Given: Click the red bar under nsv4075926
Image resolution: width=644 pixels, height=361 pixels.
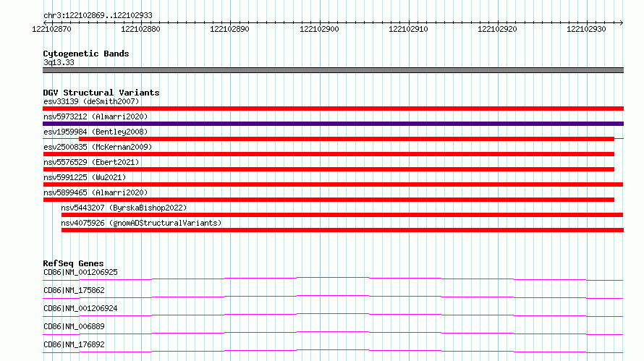Looking at the screenshot, I should pos(342,230).
